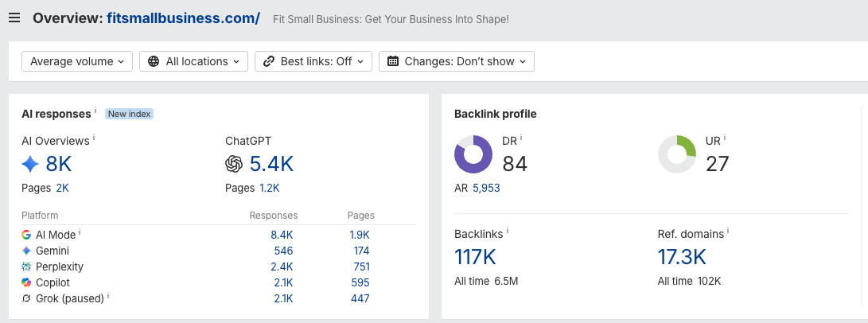Click the Pages column header
This screenshot has width=868, height=323.
361,216
